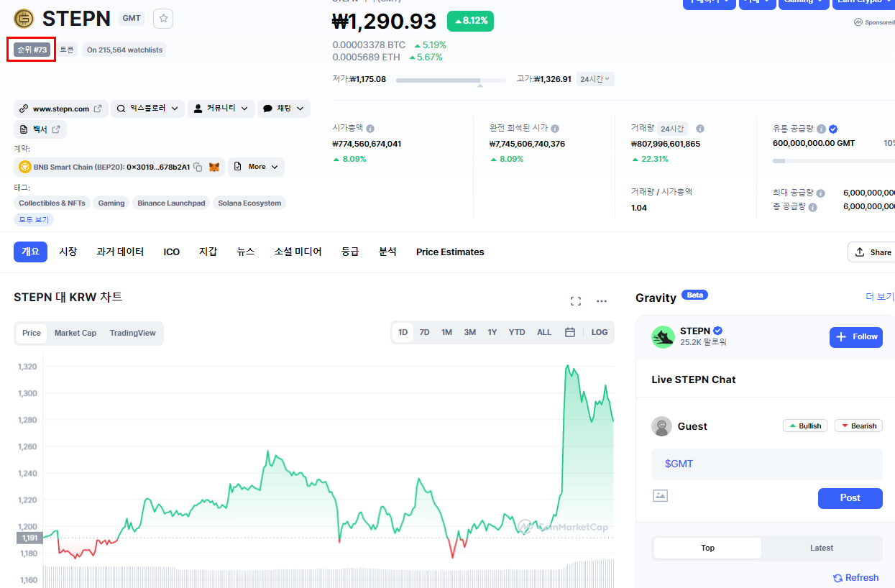895x588 pixels.
Task: Click the info icon next to 최대 공급량
Action: click(821, 193)
